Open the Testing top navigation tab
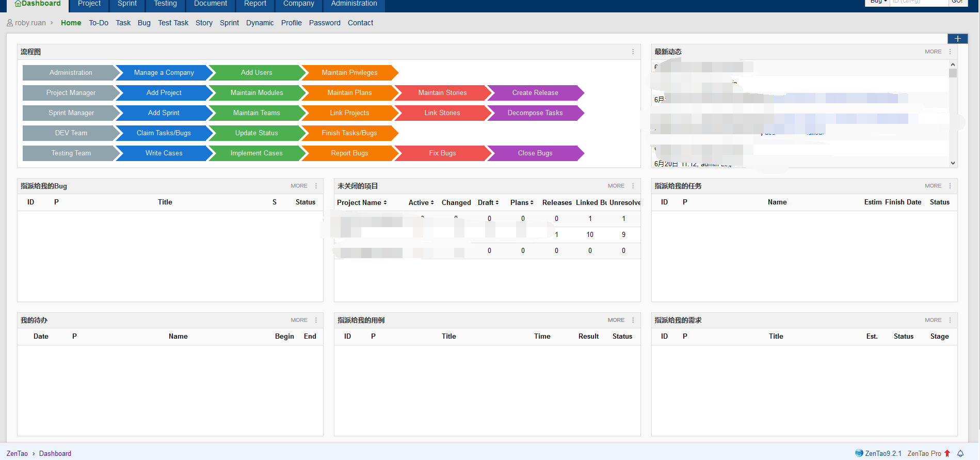 point(165,4)
